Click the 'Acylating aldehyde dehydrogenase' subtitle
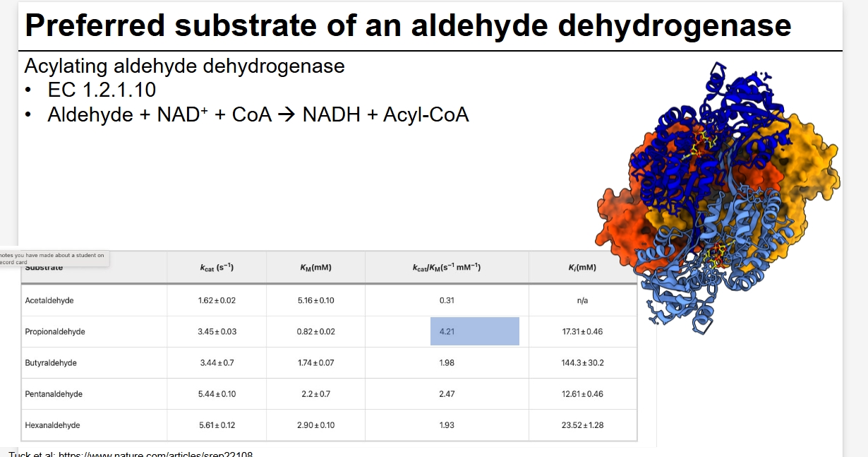Viewport: 868px width, 457px height. 184,66
